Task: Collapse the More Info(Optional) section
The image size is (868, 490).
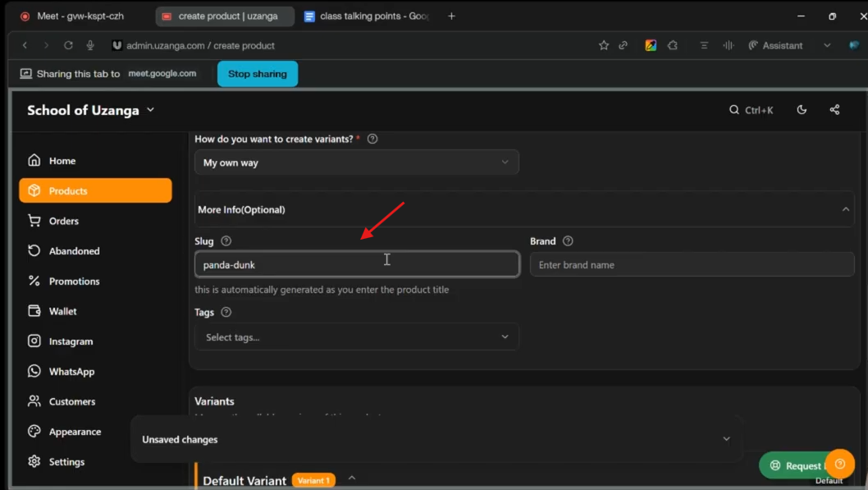Action: (845, 209)
